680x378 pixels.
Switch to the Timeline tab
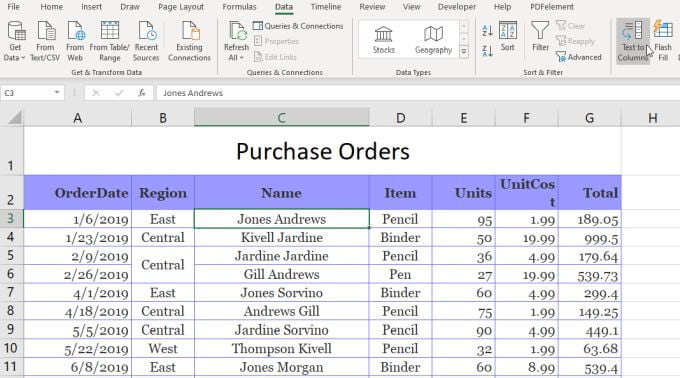(x=326, y=7)
